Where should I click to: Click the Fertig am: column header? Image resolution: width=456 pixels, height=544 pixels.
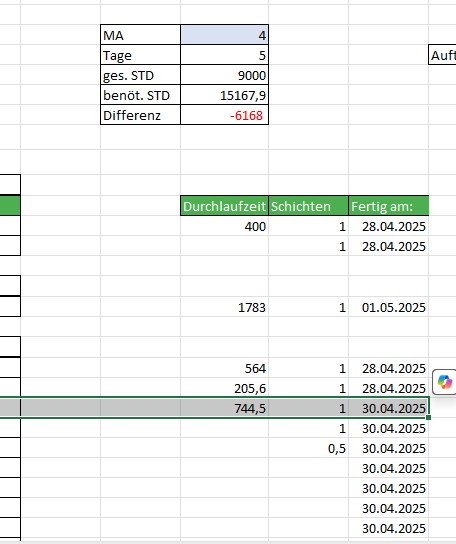[x=389, y=206]
